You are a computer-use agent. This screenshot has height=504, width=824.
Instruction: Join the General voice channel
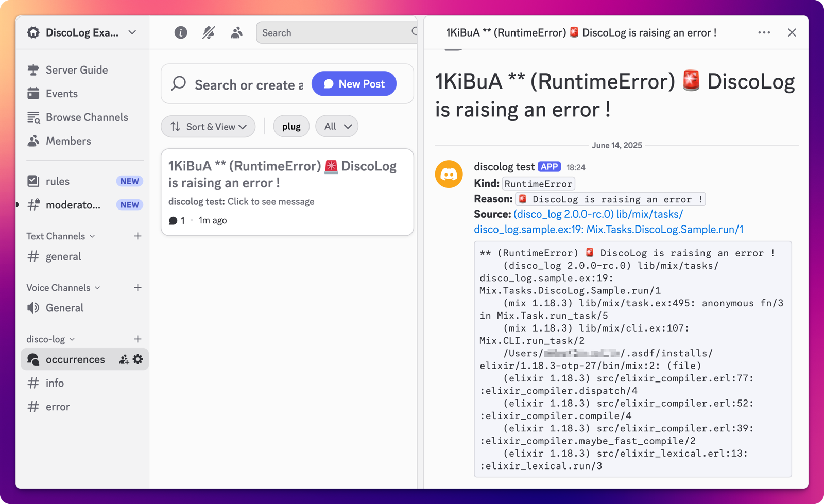(x=64, y=308)
